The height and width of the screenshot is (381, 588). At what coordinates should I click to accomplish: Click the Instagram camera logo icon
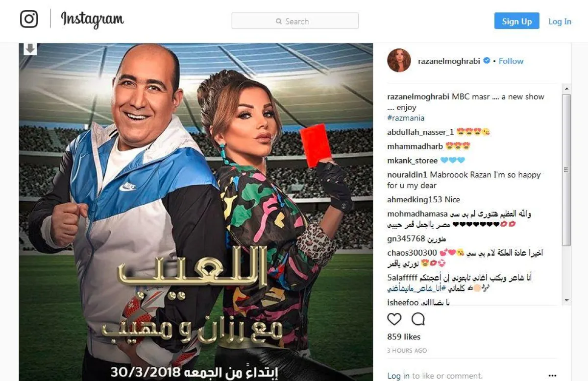click(x=29, y=19)
